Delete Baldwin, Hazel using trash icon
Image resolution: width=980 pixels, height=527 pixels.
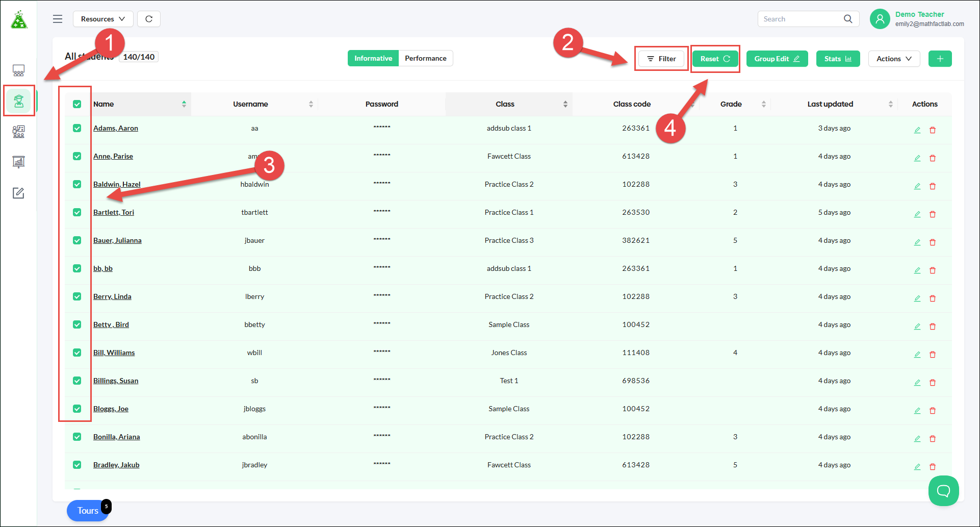[933, 186]
